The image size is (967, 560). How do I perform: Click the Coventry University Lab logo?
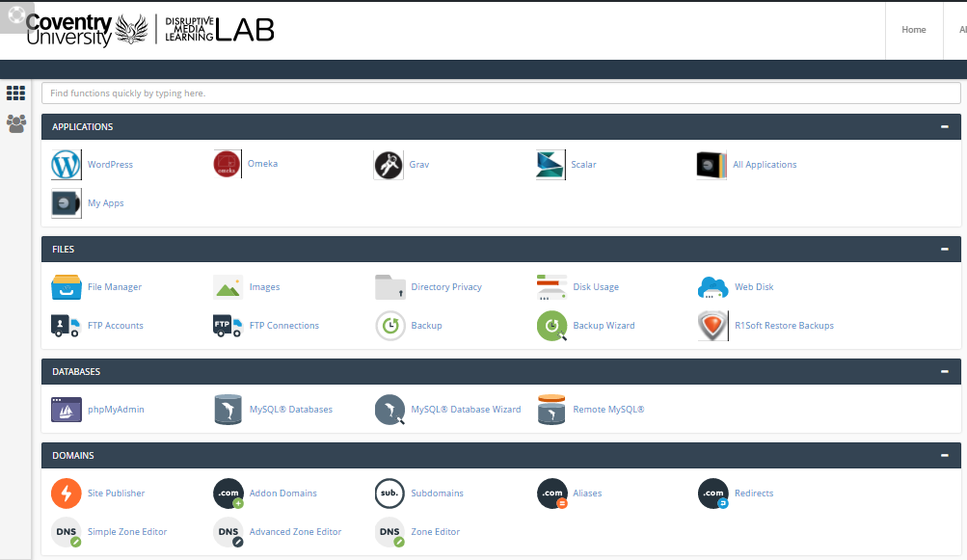[149, 30]
